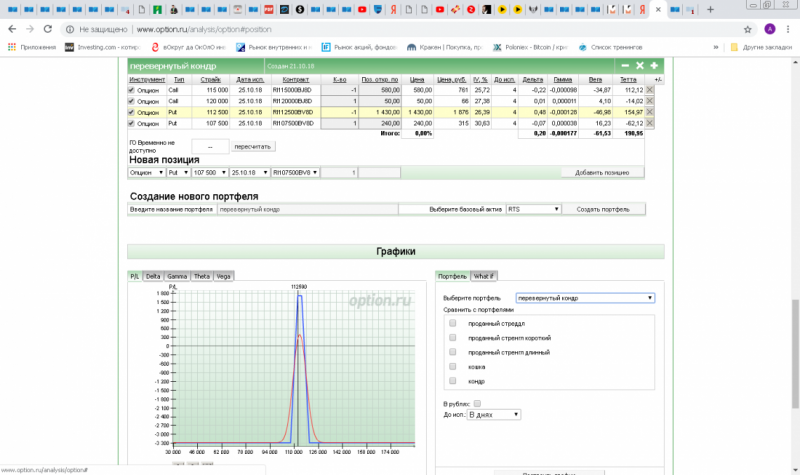The image size is (800, 475).
Task: Delete the portfolio with the X icon
Action: [640, 66]
